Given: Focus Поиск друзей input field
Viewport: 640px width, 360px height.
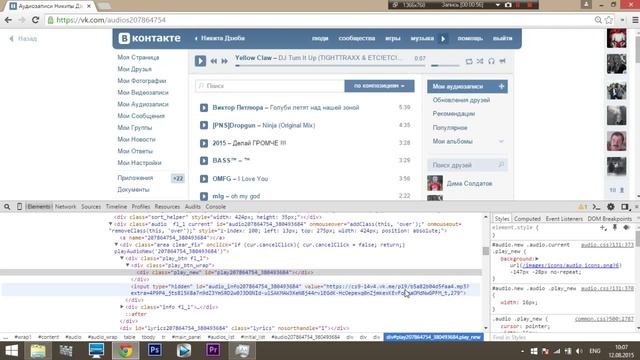Looking at the screenshot, I should tap(467, 165).
